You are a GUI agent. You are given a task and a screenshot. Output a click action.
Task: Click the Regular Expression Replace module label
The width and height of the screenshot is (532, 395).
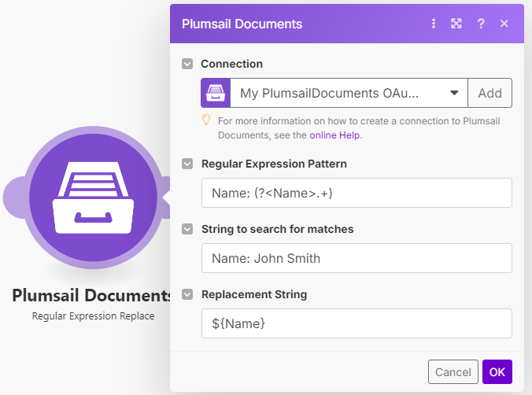click(94, 316)
